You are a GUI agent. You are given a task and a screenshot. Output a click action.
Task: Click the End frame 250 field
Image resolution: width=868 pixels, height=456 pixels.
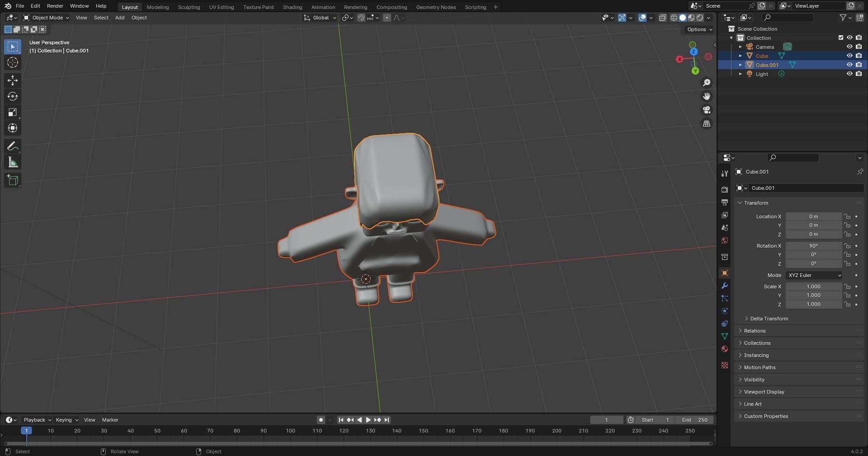[695, 420]
